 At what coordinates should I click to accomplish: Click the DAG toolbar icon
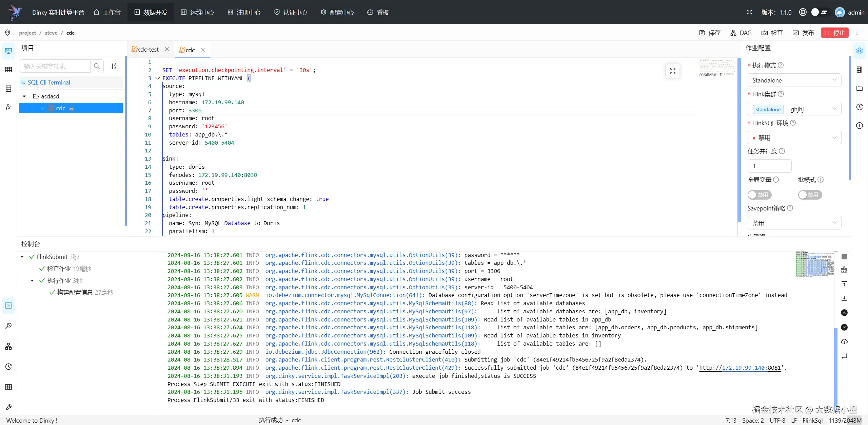click(x=733, y=33)
